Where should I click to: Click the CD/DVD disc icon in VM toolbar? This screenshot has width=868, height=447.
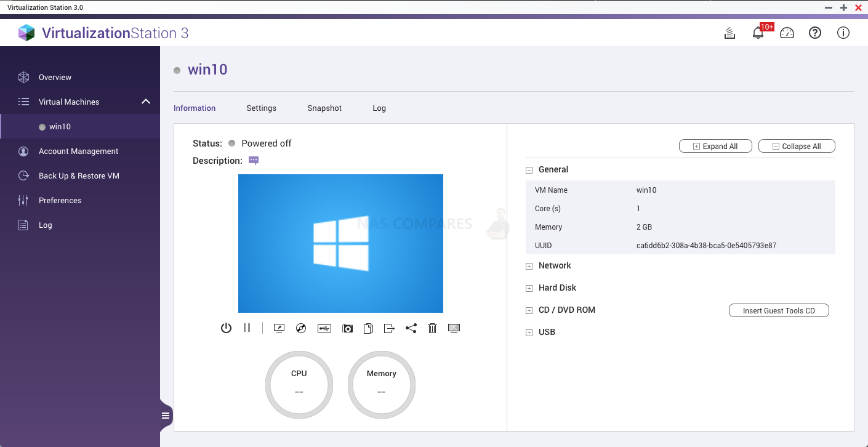pos(301,328)
